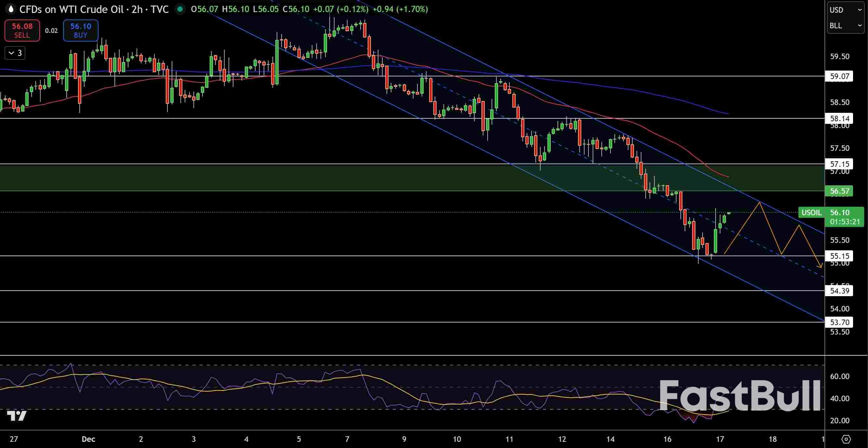The width and height of the screenshot is (868, 448).
Task: Click date 17 on the time axis
Action: pos(720,439)
